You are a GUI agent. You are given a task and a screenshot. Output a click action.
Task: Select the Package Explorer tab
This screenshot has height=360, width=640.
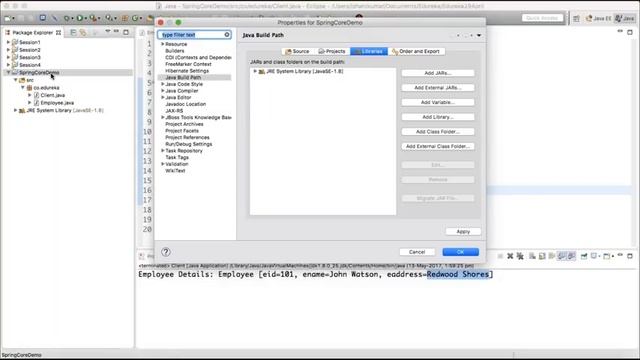pos(33,32)
